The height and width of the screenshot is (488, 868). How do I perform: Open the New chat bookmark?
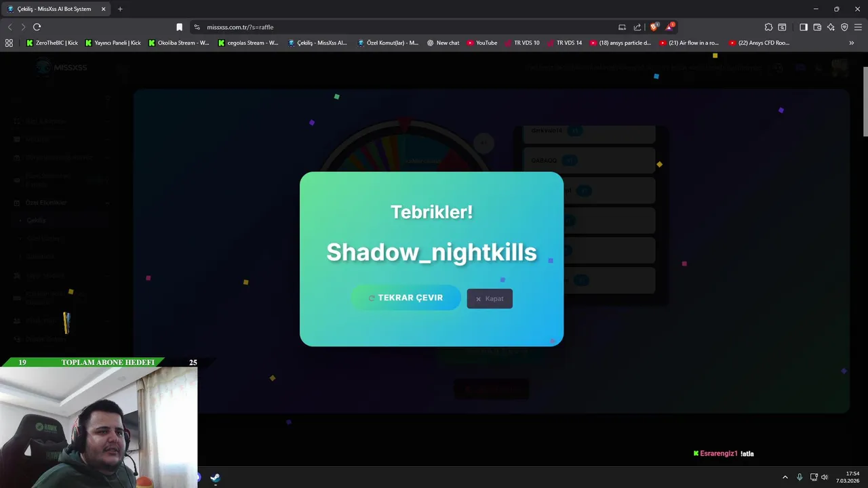click(x=443, y=43)
